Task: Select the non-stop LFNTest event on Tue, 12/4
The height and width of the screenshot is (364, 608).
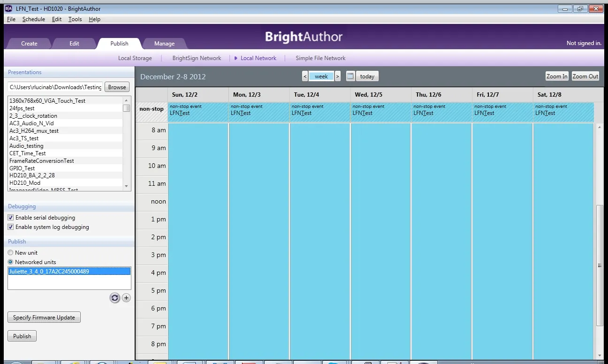Action: coord(320,113)
